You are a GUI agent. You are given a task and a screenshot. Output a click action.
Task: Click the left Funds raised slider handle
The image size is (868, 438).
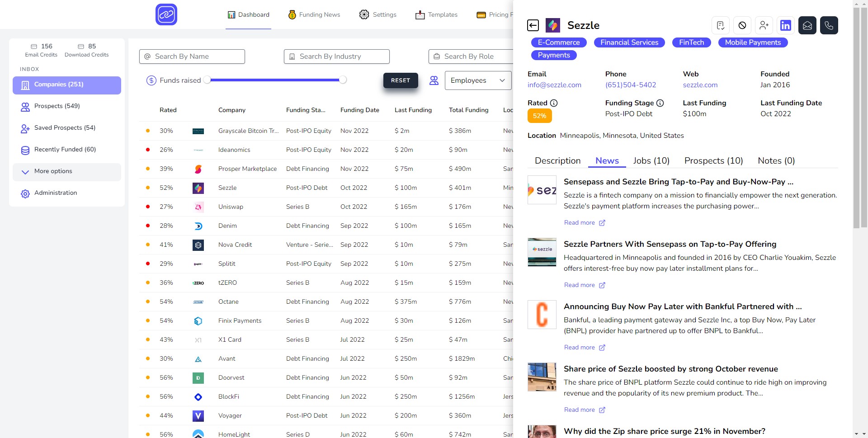pyautogui.click(x=207, y=80)
